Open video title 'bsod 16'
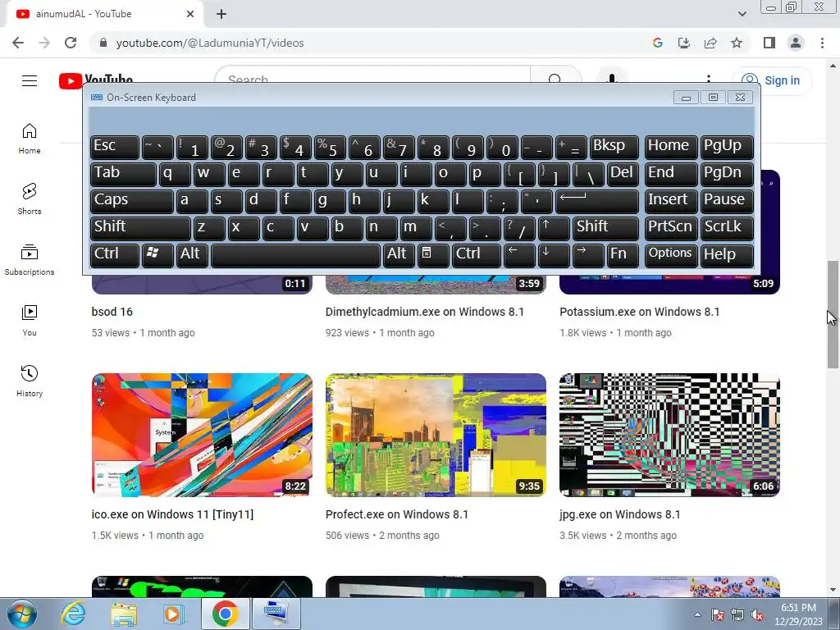 click(x=112, y=312)
